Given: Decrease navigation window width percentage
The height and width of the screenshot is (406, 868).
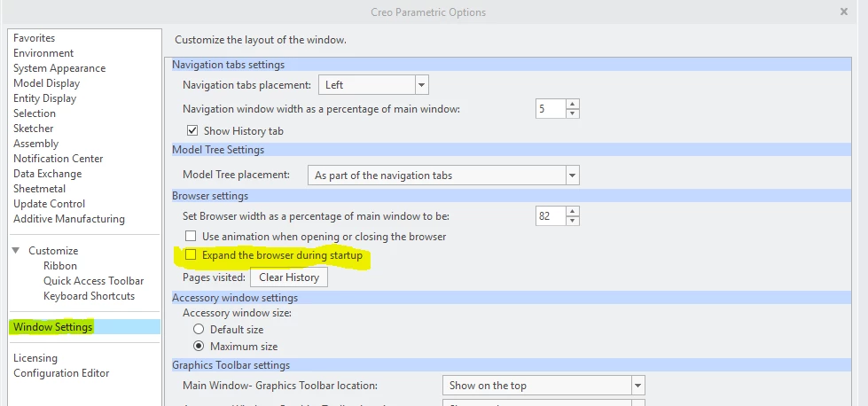Looking at the screenshot, I should [573, 113].
